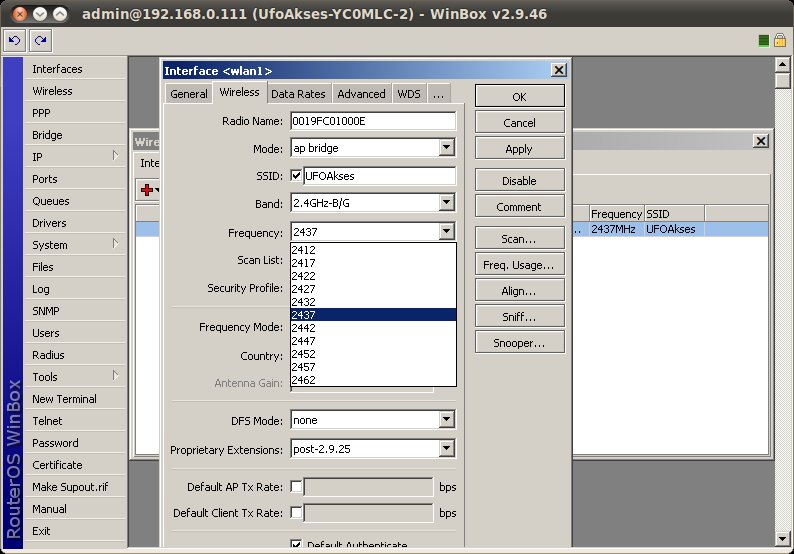Image resolution: width=794 pixels, height=554 pixels.
Task: Click the redo arrow icon in toolbar
Action: point(40,40)
